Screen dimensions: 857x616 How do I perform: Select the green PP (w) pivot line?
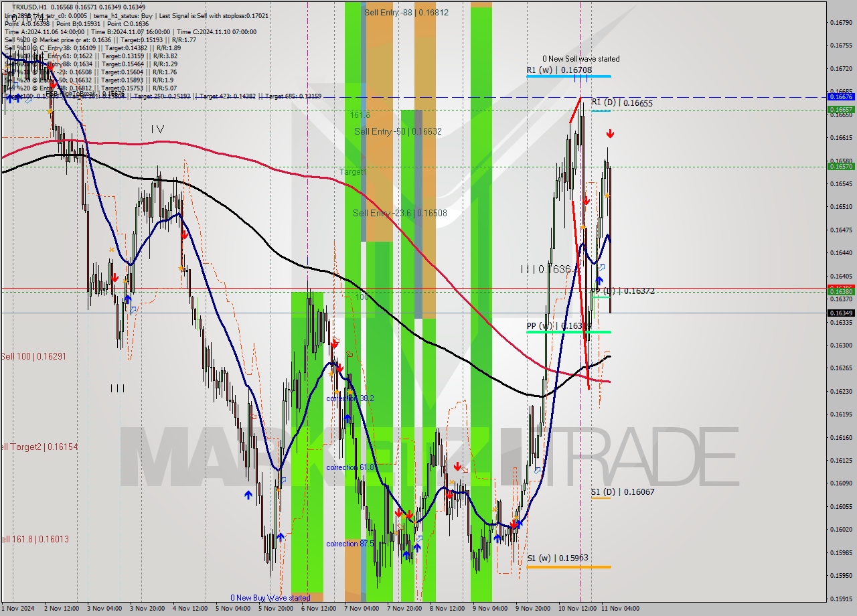click(568, 332)
